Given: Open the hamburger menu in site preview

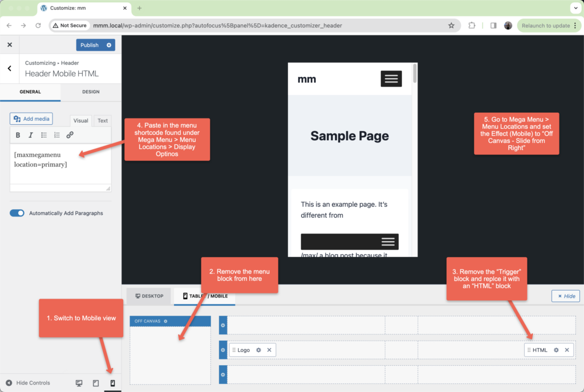Looking at the screenshot, I should tap(391, 79).
